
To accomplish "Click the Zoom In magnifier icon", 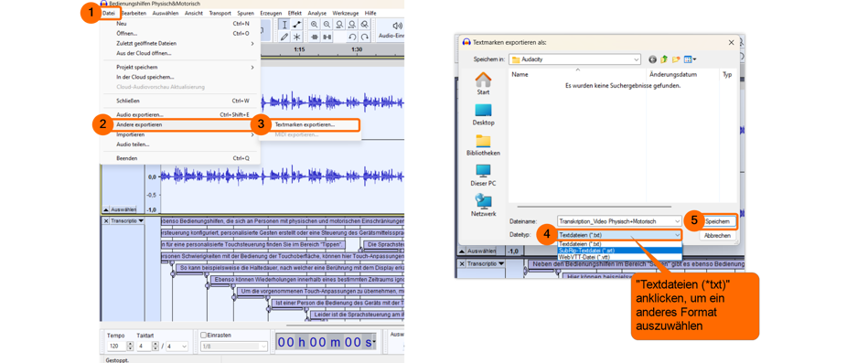I will point(315,25).
